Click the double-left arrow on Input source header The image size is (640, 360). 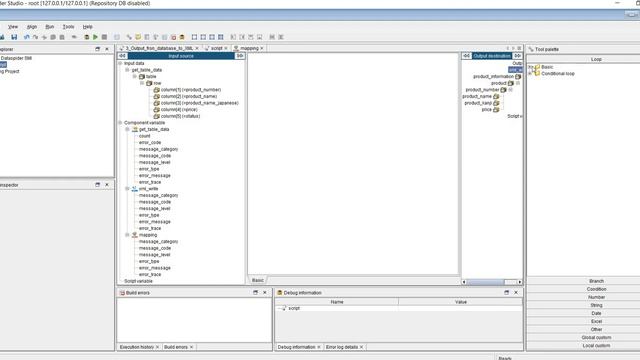(122, 56)
